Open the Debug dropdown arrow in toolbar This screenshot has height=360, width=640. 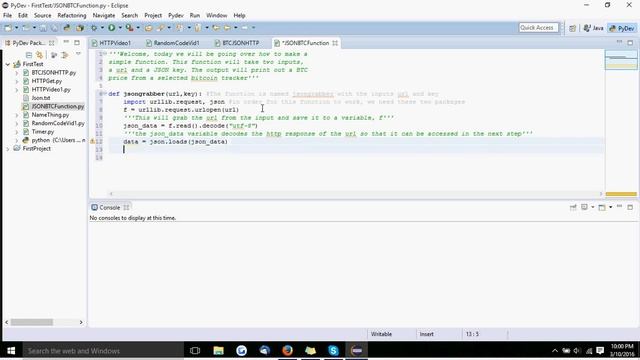point(102,28)
